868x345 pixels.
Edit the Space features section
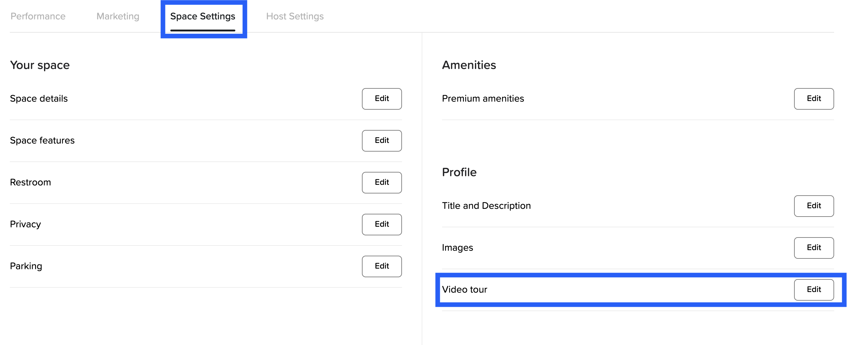(381, 140)
